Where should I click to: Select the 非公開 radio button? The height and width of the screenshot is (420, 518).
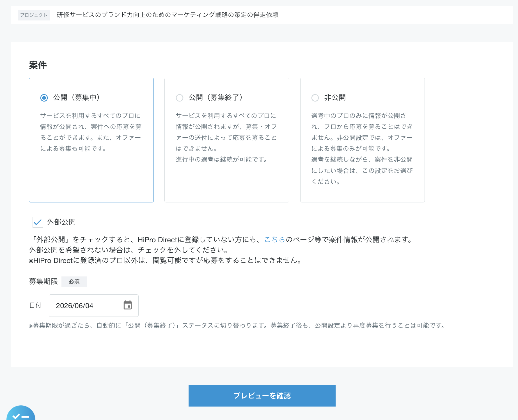[315, 98]
